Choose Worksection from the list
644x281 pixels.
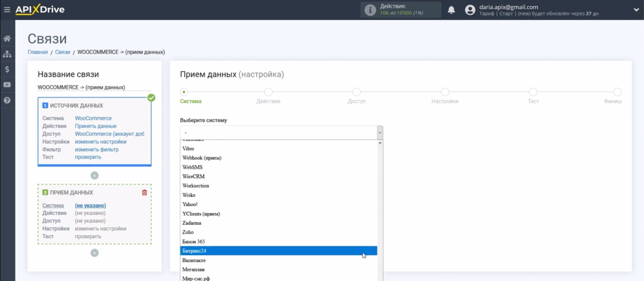[279, 186]
